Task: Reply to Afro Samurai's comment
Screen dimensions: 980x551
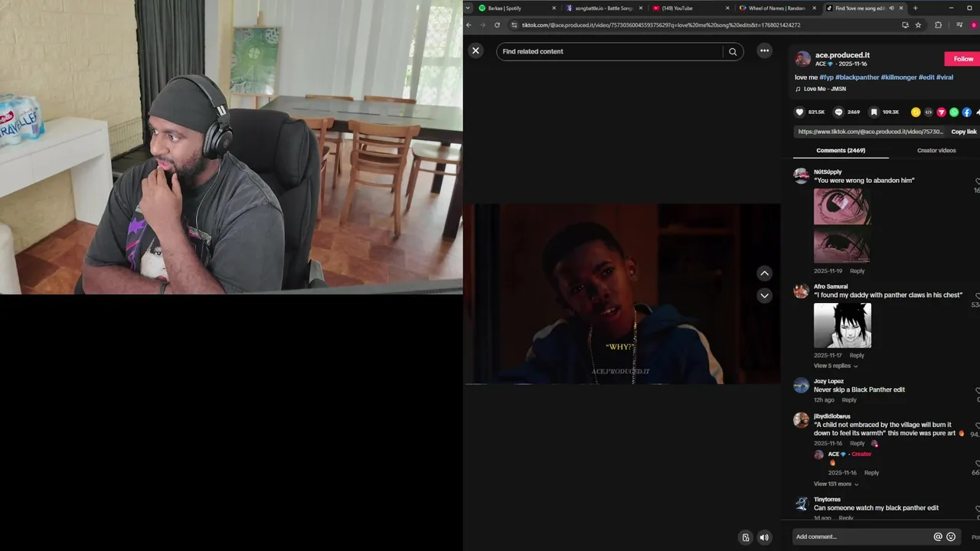Action: click(857, 355)
